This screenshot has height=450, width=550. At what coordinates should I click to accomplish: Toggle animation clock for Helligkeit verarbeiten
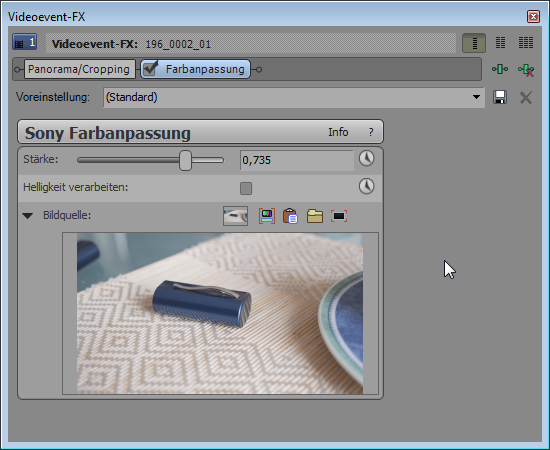(367, 186)
